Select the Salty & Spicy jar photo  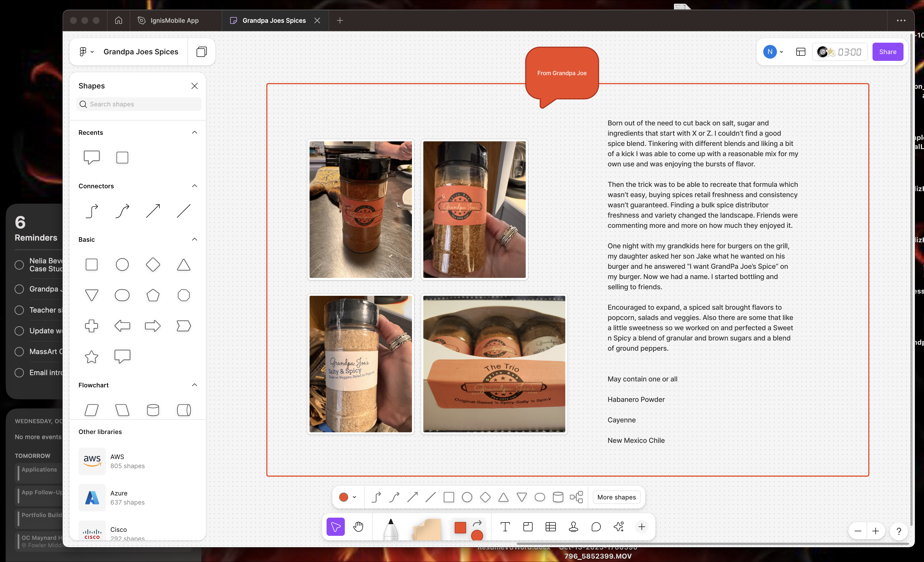pos(361,364)
